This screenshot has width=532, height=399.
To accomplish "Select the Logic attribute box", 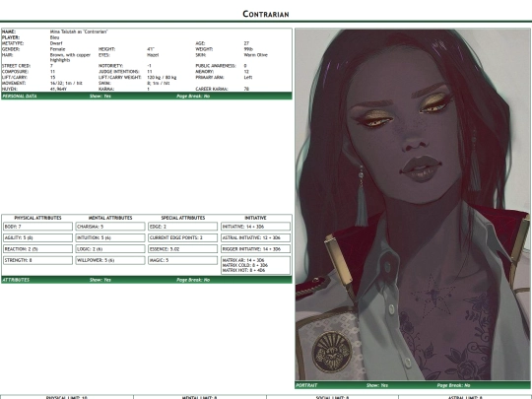I will tap(110, 249).
